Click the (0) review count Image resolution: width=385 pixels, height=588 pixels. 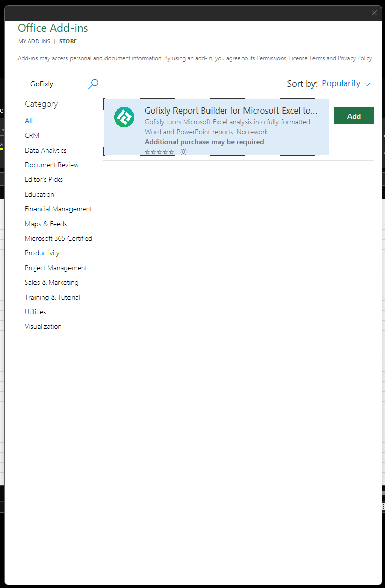tap(183, 152)
